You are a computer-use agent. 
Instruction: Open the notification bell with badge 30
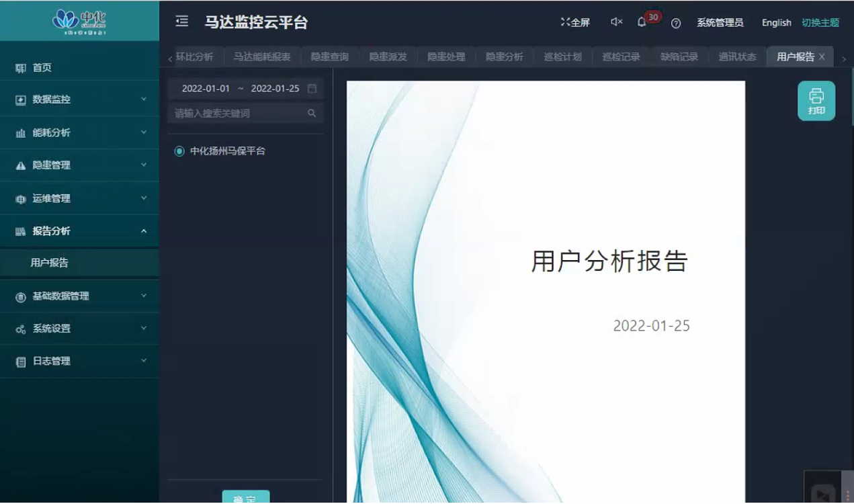pyautogui.click(x=642, y=22)
